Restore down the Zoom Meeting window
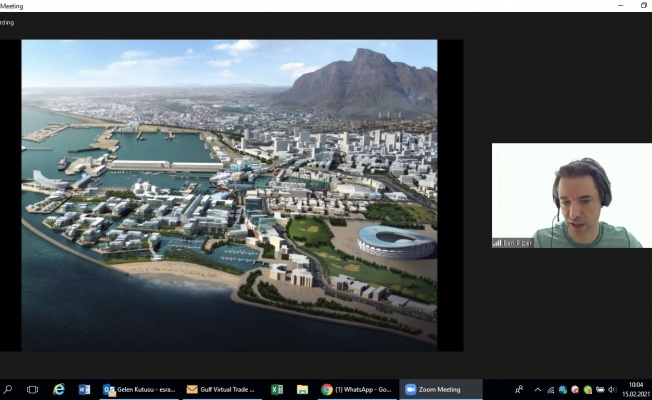This screenshot has height=400, width=652. [644, 6]
